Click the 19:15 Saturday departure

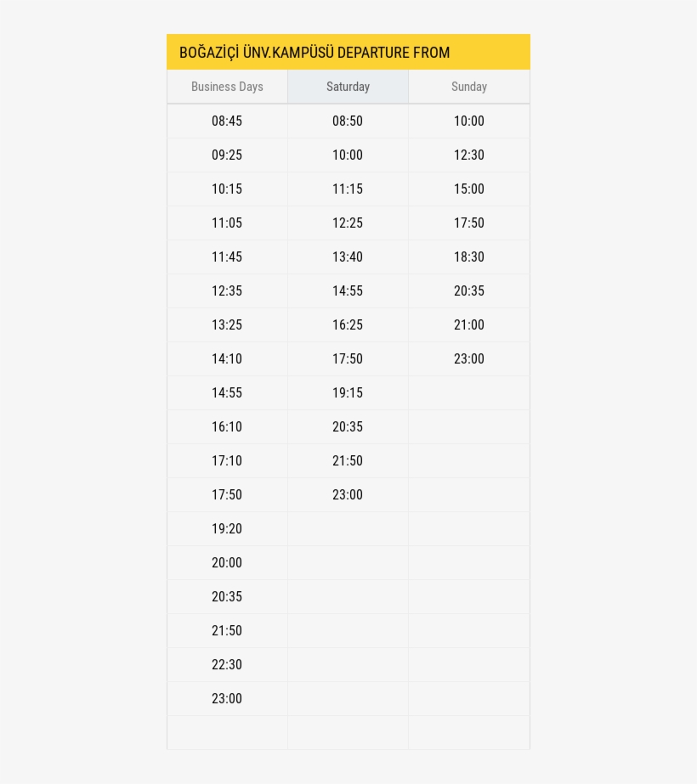(348, 393)
